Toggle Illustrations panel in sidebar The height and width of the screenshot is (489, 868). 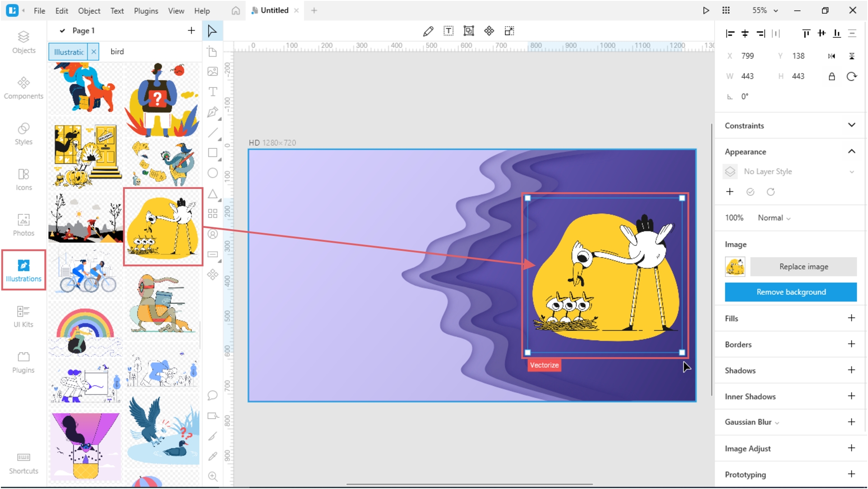click(23, 270)
